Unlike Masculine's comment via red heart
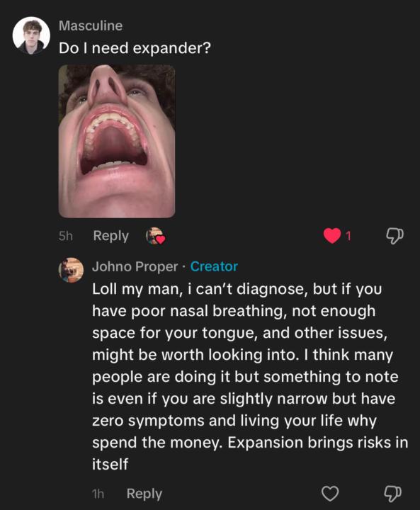Image resolution: width=420 pixels, height=510 pixels. point(332,236)
